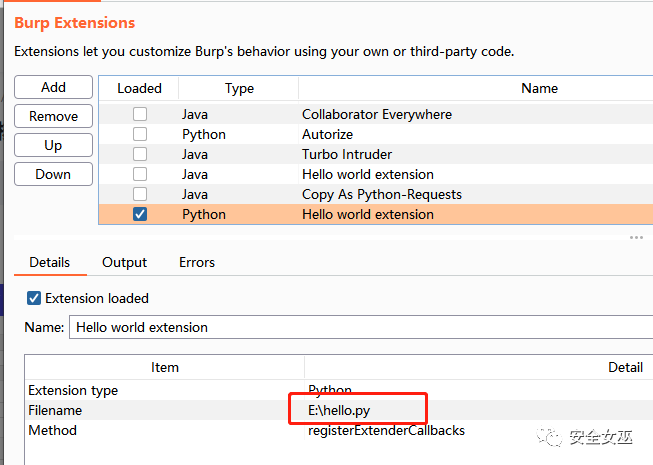Move extension Up in list

tap(53, 145)
